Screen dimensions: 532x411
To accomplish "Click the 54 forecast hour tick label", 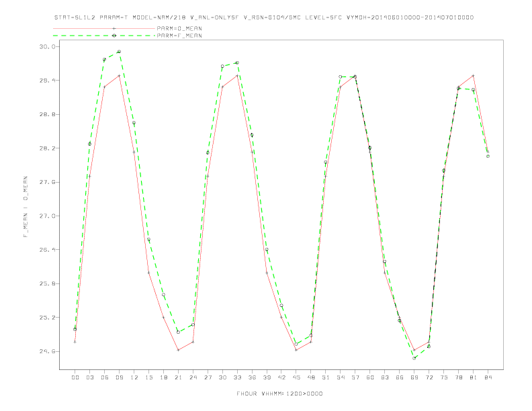I will tap(341, 377).
